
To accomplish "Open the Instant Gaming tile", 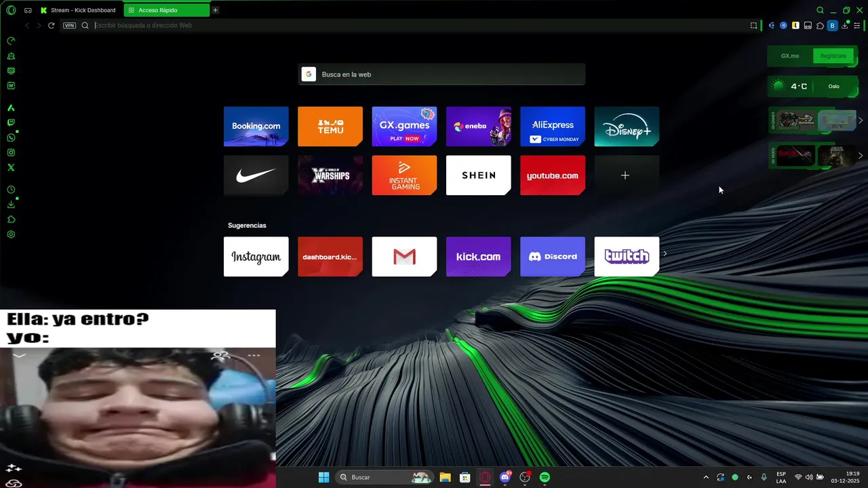I will tap(404, 176).
